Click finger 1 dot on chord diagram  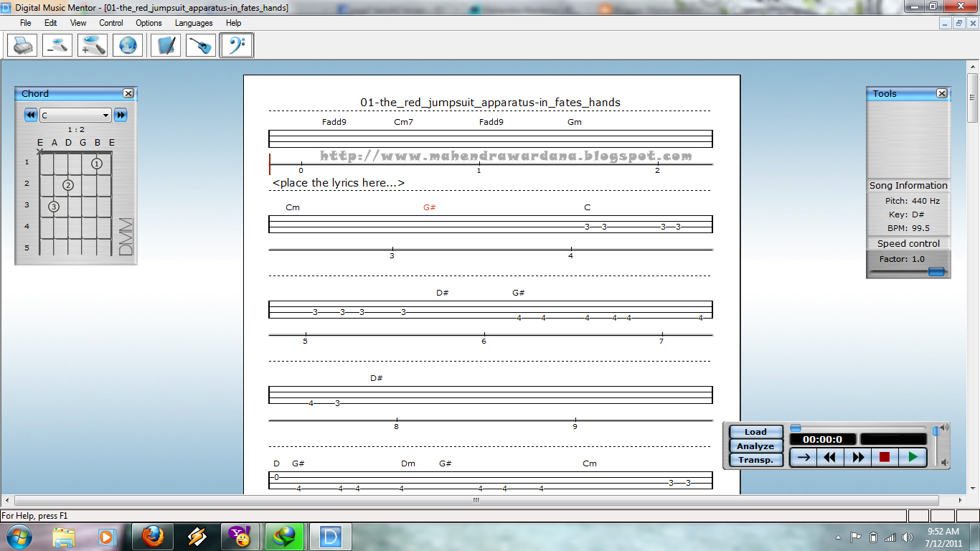(x=97, y=164)
